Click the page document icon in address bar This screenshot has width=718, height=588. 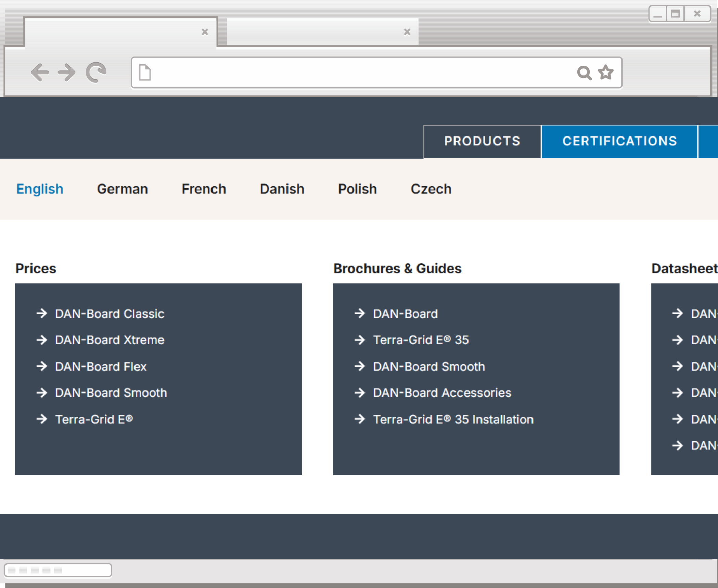[145, 73]
